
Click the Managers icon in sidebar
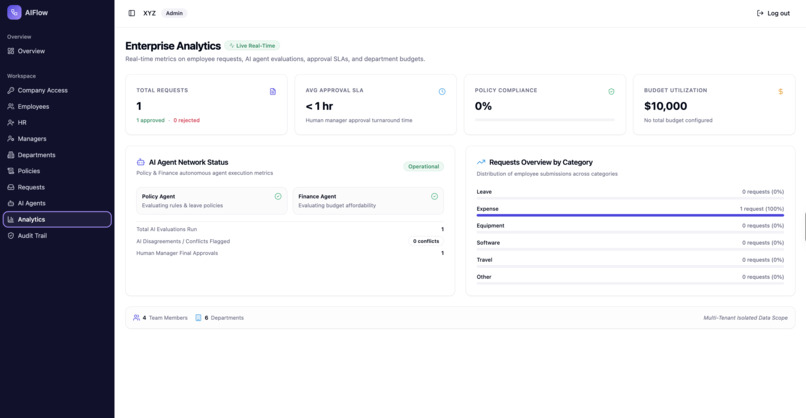coord(11,139)
